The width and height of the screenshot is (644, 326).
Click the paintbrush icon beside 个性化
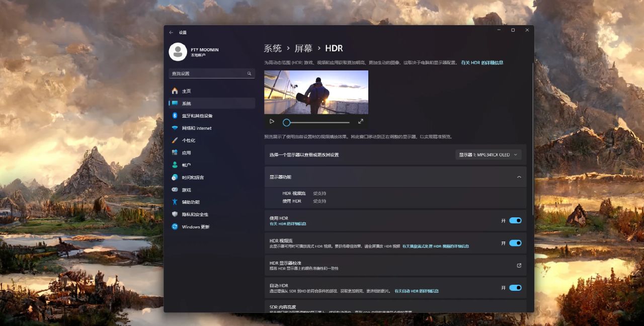pos(175,140)
